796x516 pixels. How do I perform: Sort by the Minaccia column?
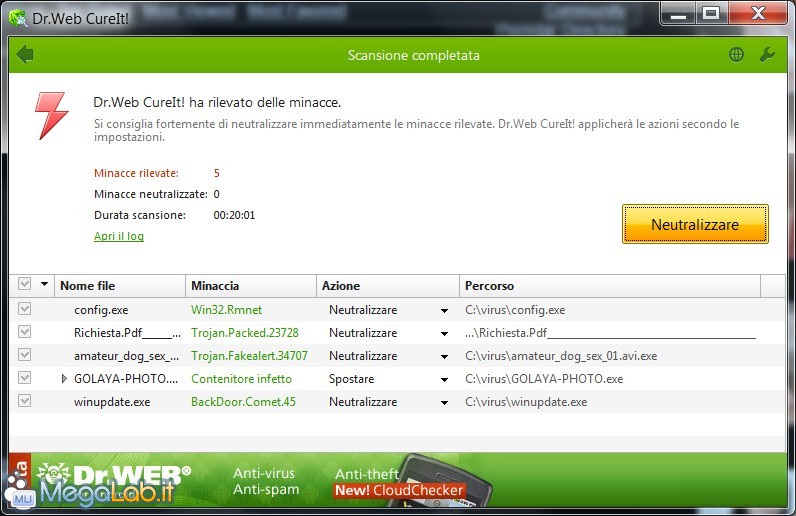click(251, 286)
